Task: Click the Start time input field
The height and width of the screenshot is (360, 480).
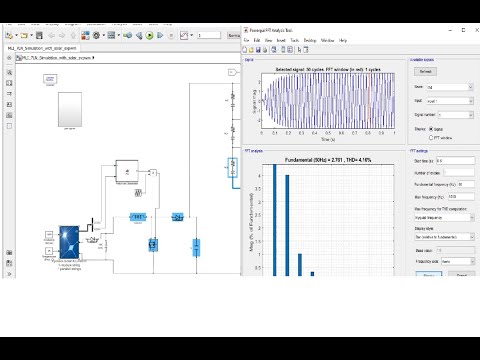Action: [455, 161]
